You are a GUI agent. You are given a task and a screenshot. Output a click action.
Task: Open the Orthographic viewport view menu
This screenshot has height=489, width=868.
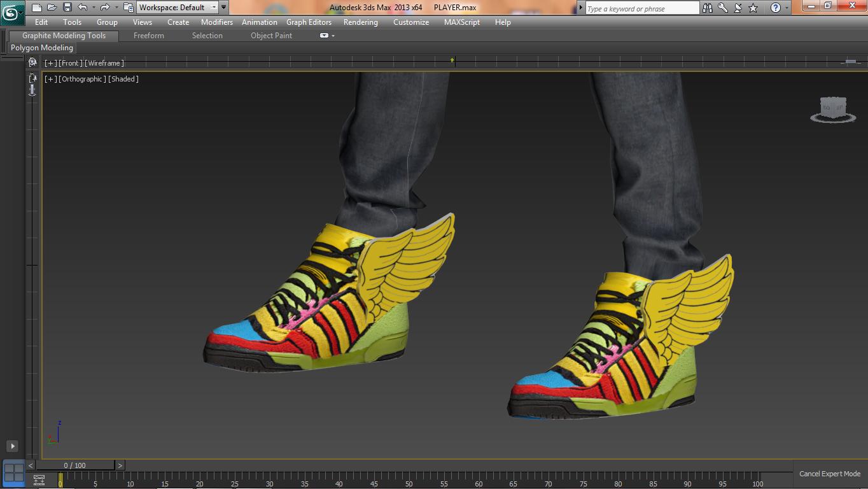(x=82, y=79)
